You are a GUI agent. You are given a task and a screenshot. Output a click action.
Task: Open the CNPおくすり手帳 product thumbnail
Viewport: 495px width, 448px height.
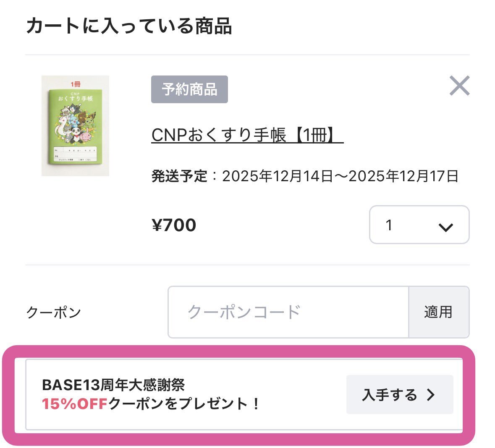pos(75,126)
